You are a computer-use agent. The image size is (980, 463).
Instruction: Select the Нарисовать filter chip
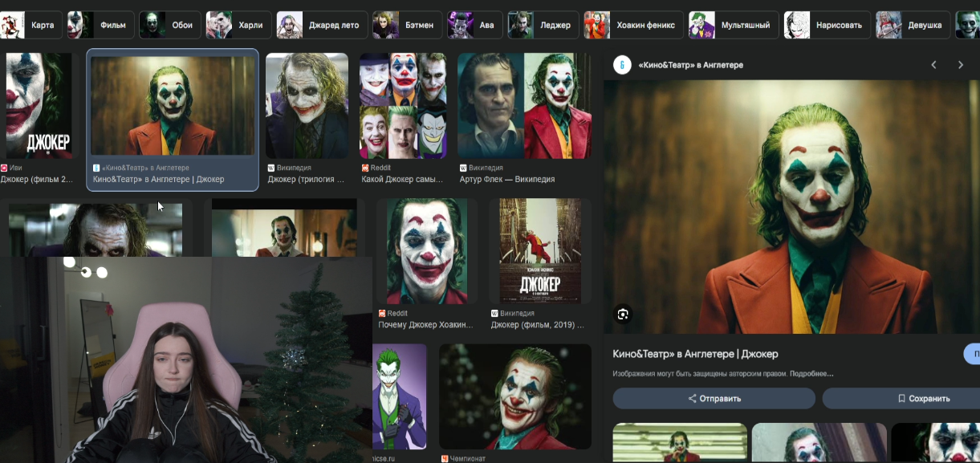pos(827,25)
